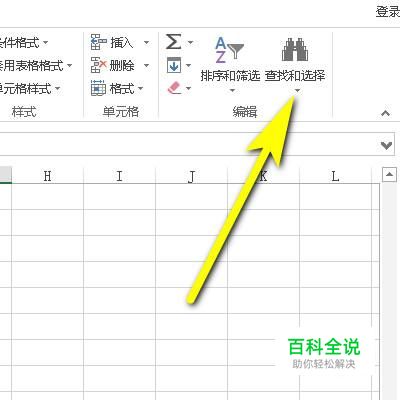Open the Clear dropdown arrow

(x=189, y=88)
